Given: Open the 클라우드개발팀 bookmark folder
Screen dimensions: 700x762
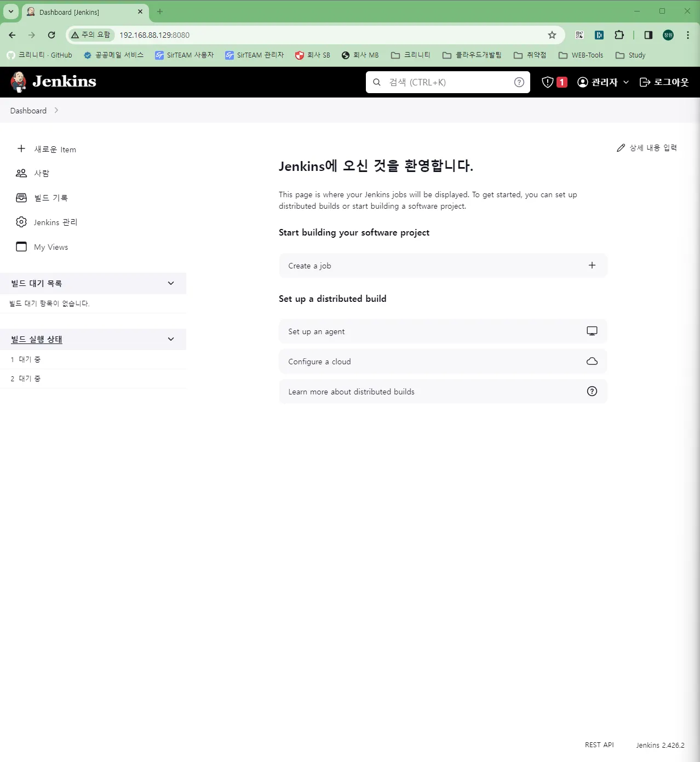Looking at the screenshot, I should click(x=472, y=55).
